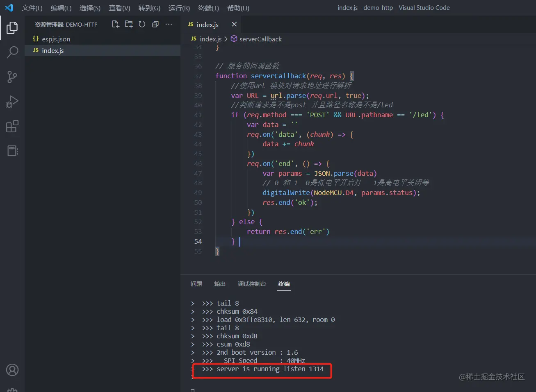Click line number 54 in the gutter
Viewport: 536px width, 392px height.
pyautogui.click(x=198, y=241)
